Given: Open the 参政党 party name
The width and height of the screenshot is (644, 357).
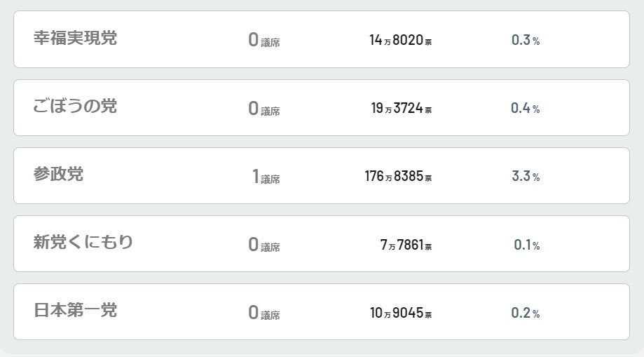Looking at the screenshot, I should pos(58,175).
